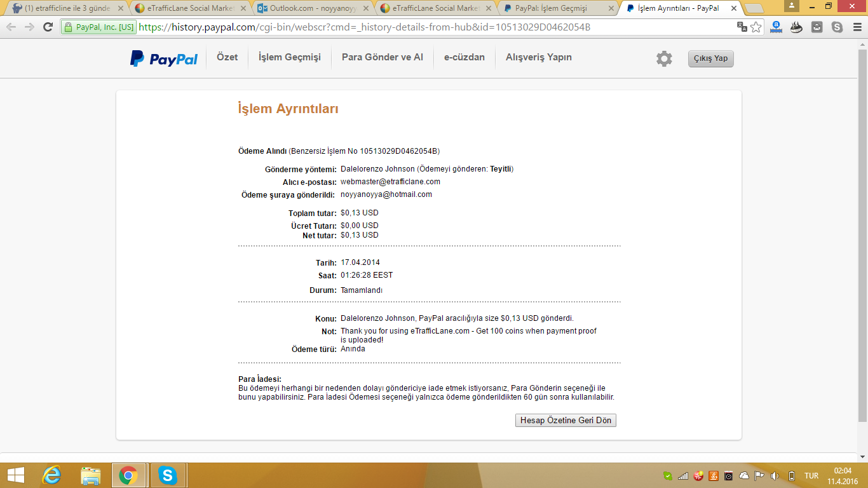The image size is (868, 488).
Task: Switch to the Outlook.com tab
Action: [313, 8]
